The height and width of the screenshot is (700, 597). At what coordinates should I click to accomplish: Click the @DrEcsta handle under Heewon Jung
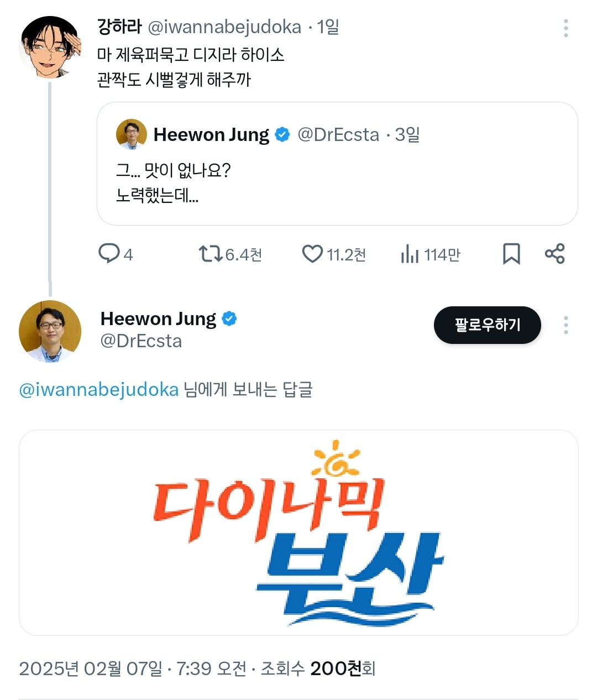[141, 341]
